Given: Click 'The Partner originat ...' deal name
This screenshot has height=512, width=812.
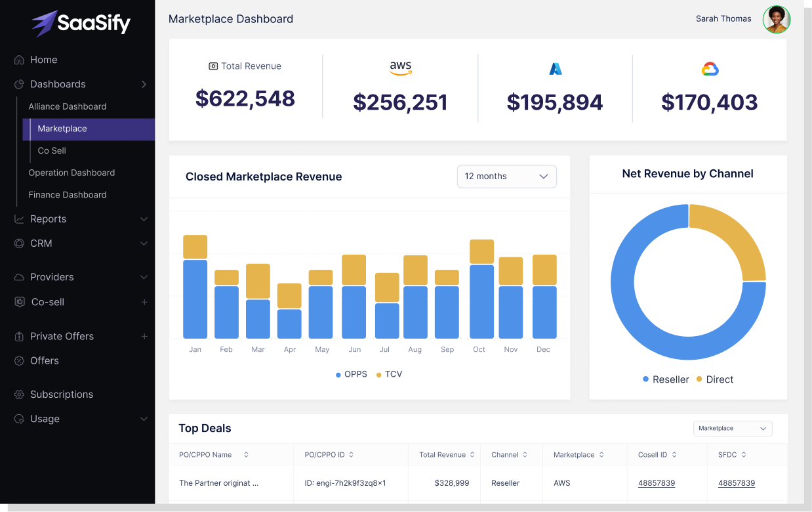Looking at the screenshot, I should tap(218, 483).
